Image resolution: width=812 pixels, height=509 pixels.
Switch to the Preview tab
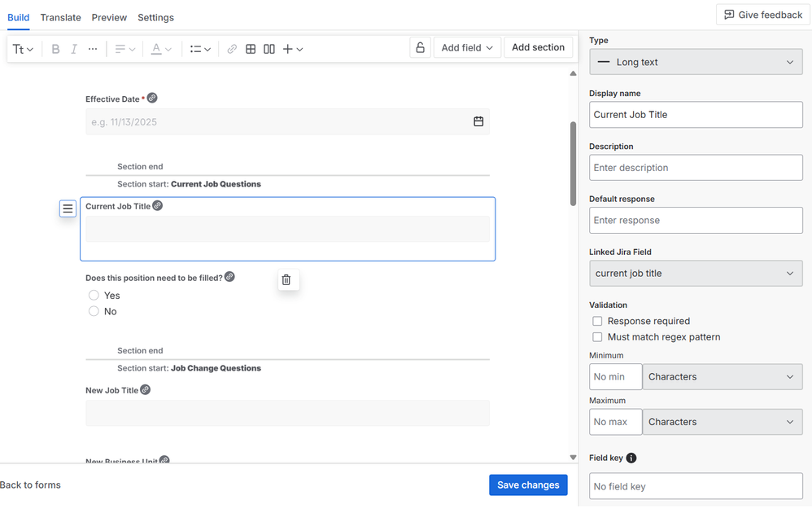[x=109, y=17]
